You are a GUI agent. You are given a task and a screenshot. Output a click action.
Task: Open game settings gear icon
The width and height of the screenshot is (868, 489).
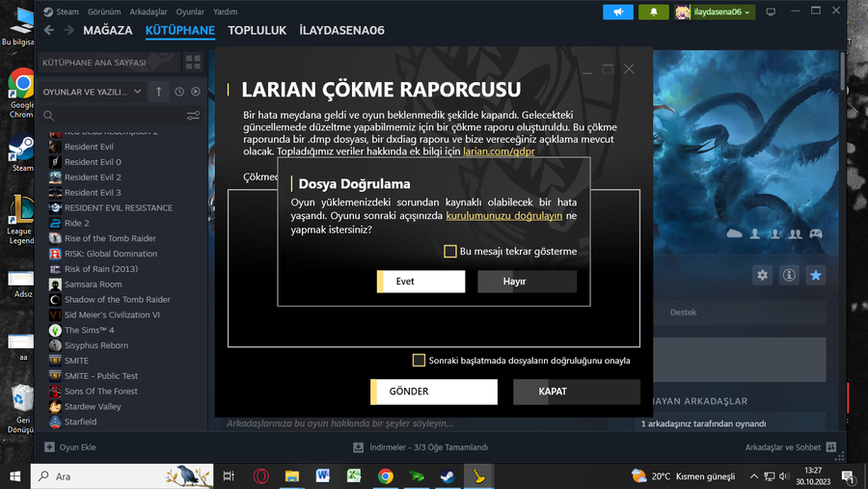point(762,275)
